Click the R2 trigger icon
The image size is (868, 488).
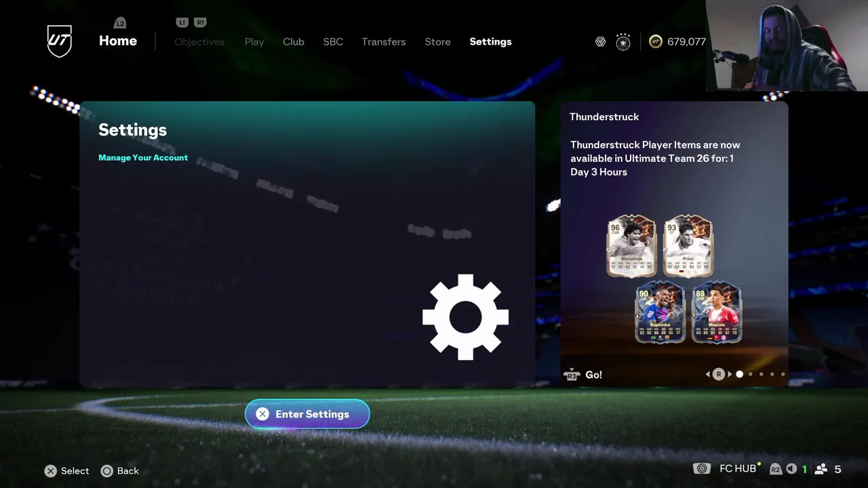coord(775,469)
